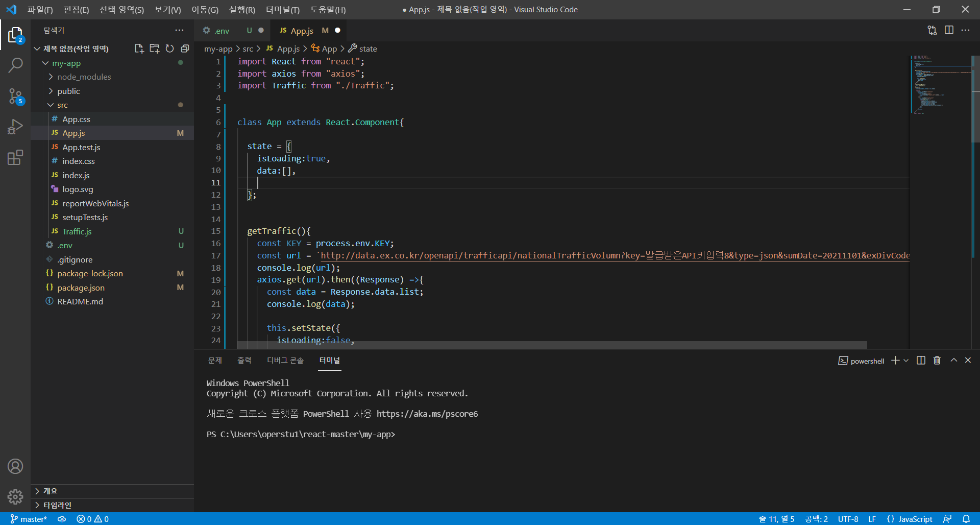Image resolution: width=980 pixels, height=525 pixels.
Task: Refresh the explorer tree
Action: pos(169,49)
